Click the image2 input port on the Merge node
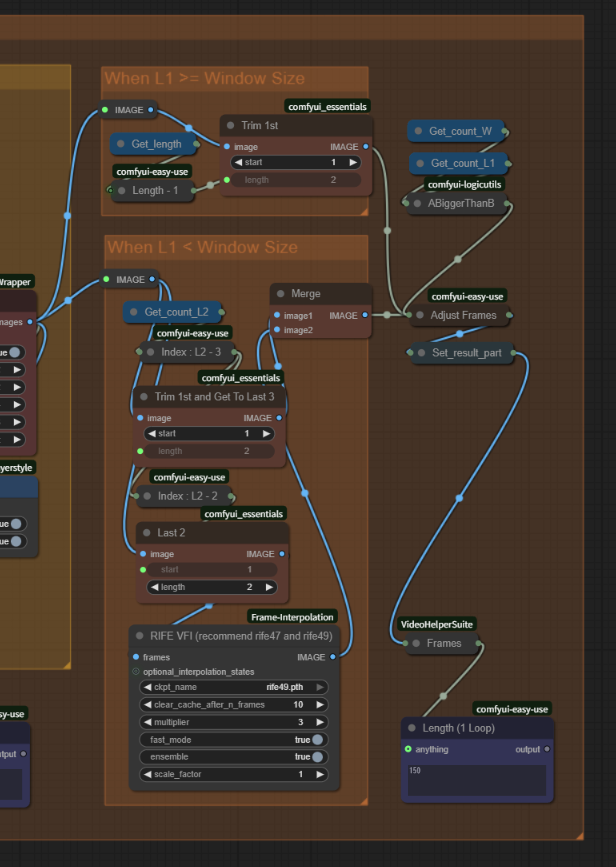The height and width of the screenshot is (867, 616). [276, 330]
